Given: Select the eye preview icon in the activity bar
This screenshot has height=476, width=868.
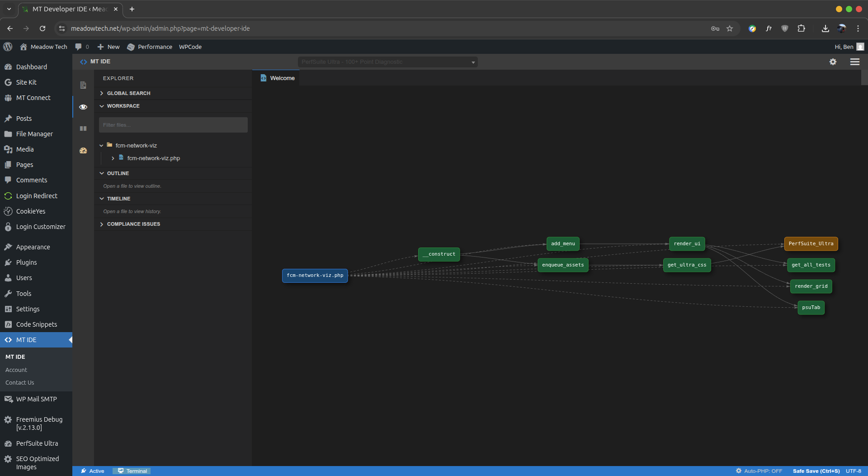Looking at the screenshot, I should pyautogui.click(x=83, y=107).
